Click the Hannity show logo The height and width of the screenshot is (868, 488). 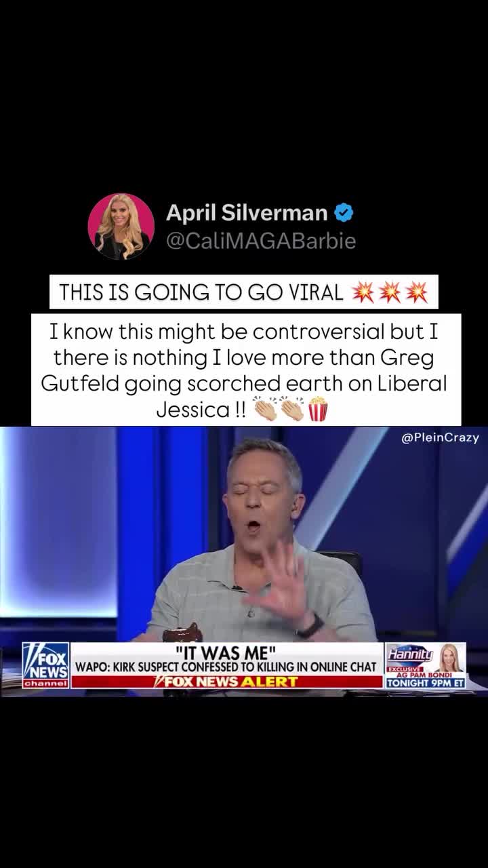(409, 654)
